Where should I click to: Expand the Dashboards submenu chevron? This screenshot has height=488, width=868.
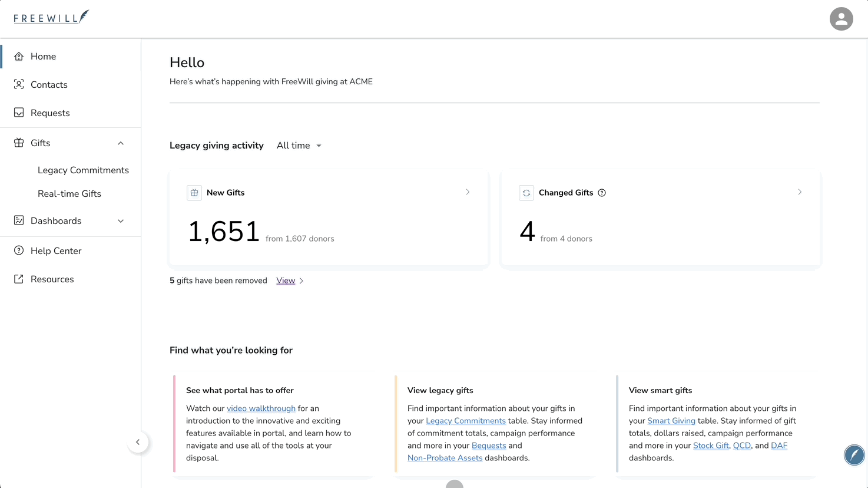[121, 221]
